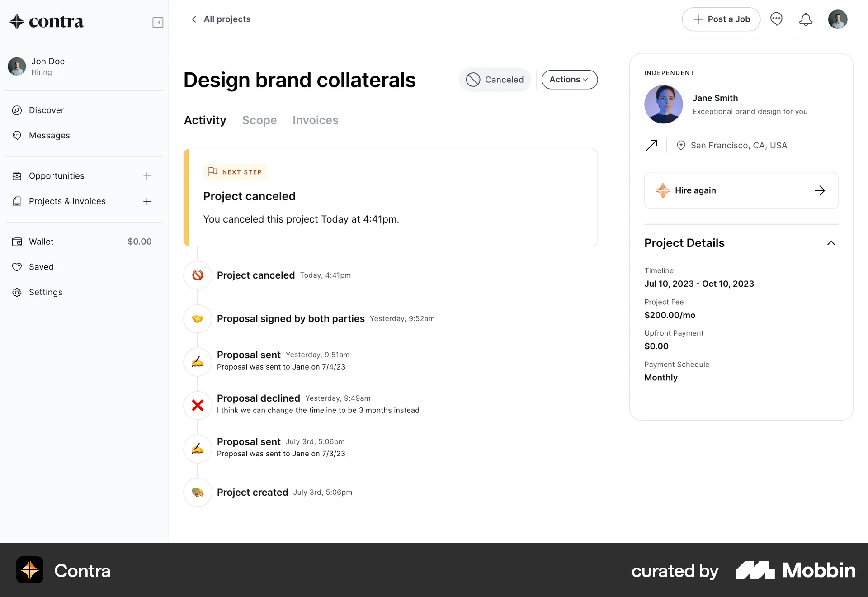
Task: Open the more options three-dot menu
Action: tap(777, 19)
